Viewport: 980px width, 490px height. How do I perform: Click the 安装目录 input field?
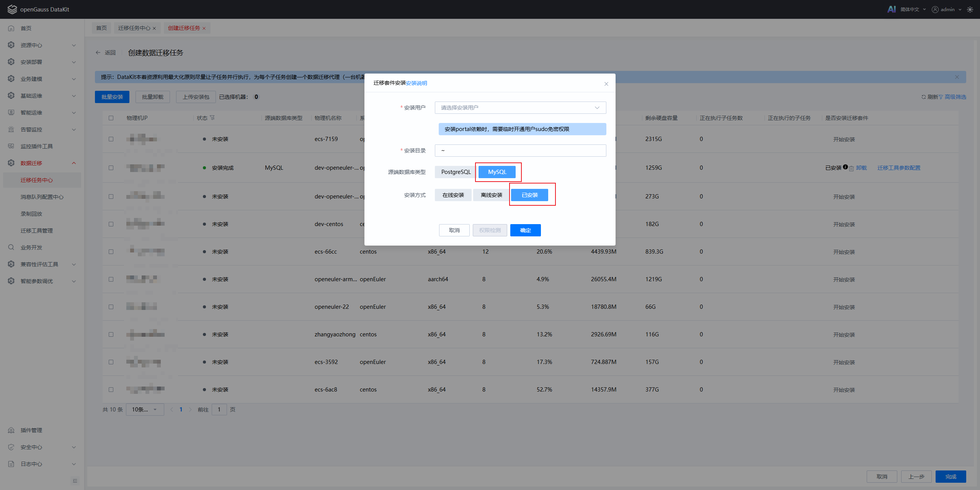pos(520,151)
